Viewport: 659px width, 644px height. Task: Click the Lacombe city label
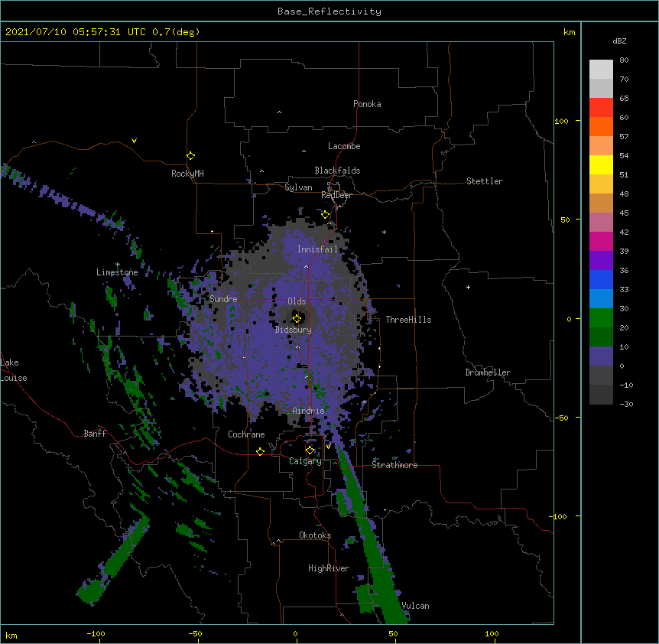[344, 146]
